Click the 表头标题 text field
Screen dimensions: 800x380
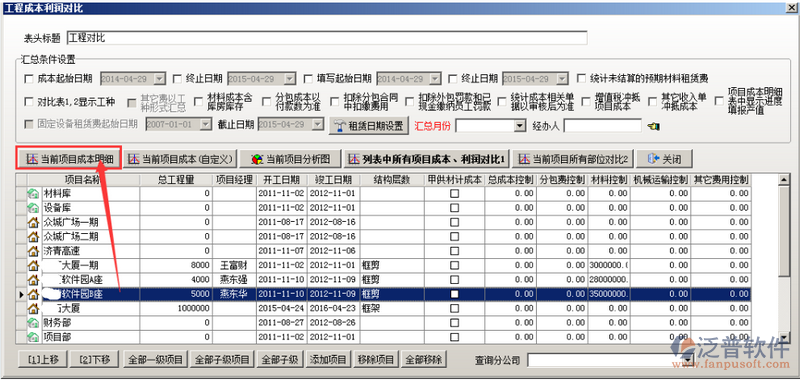327,38
